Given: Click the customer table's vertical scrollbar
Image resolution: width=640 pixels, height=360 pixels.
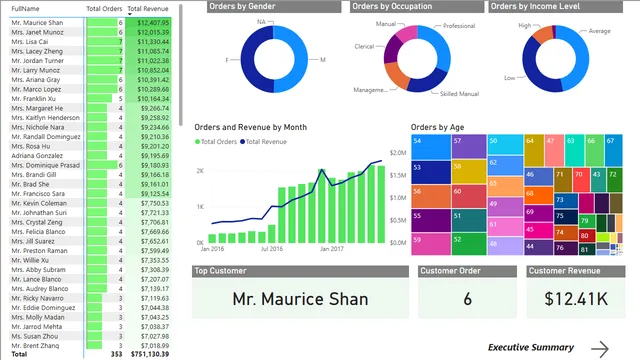Looking at the screenshot, I should [181, 65].
